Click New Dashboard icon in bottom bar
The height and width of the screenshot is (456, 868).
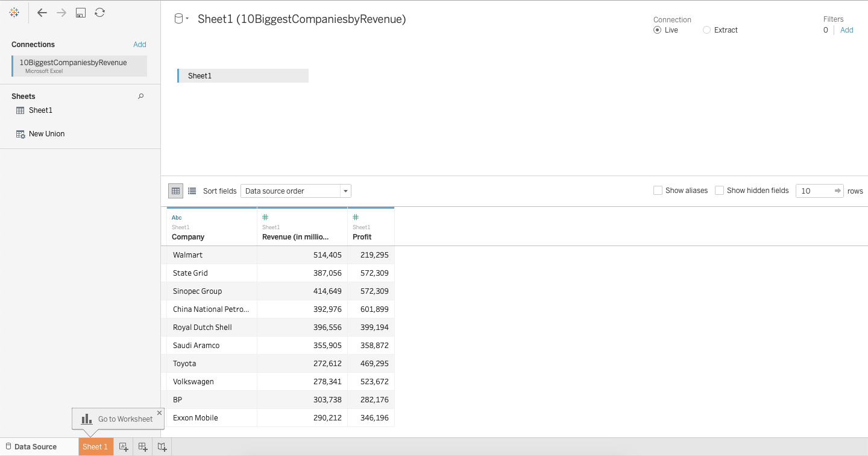point(143,447)
